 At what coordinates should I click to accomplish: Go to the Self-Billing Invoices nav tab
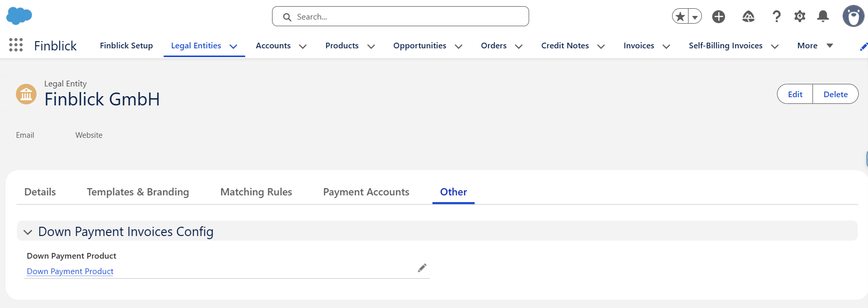[726, 45]
